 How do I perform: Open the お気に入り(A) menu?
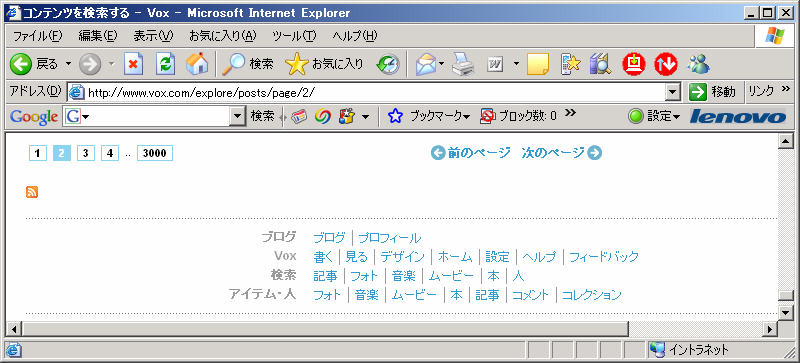tap(222, 36)
